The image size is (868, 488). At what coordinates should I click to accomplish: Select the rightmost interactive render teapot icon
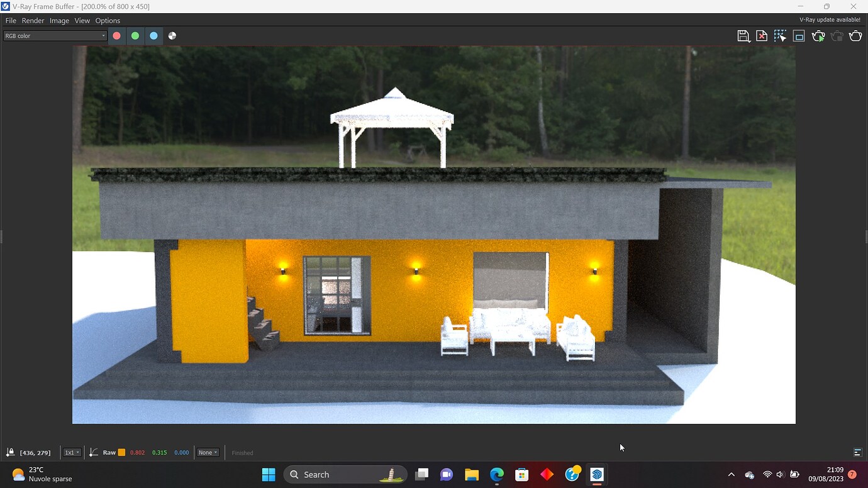click(x=855, y=36)
